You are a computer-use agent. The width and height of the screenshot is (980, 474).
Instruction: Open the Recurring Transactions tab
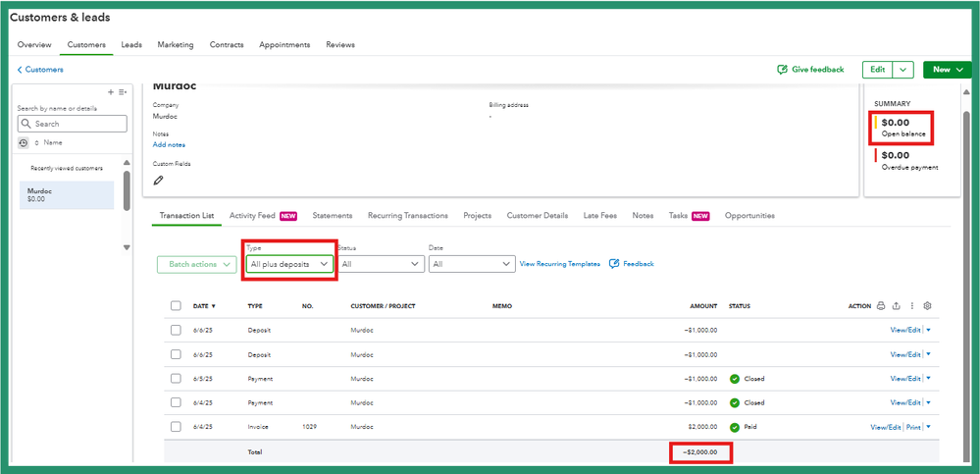tap(407, 216)
